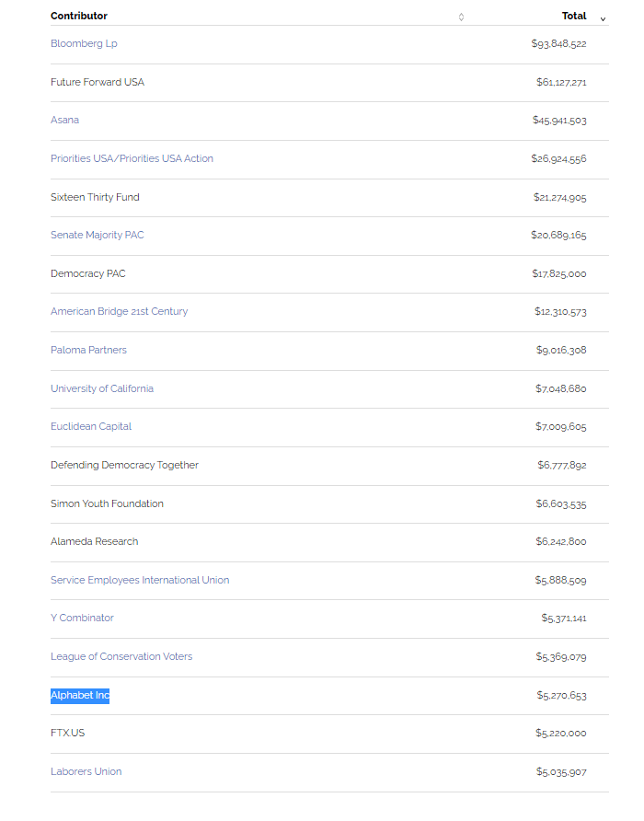Click the $61,127,271 total value

561,82
